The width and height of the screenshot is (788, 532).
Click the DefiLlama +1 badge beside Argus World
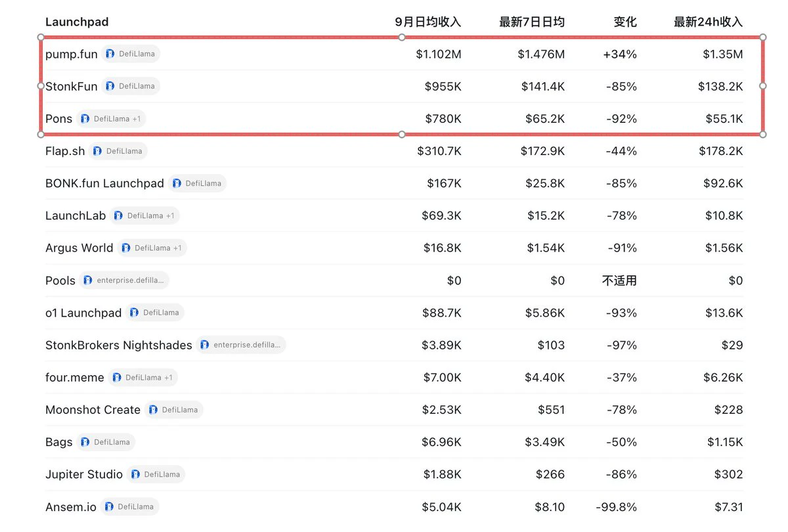coord(152,248)
